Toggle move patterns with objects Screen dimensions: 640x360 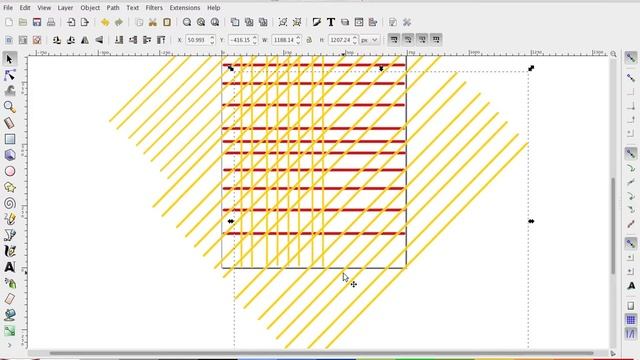click(x=436, y=40)
